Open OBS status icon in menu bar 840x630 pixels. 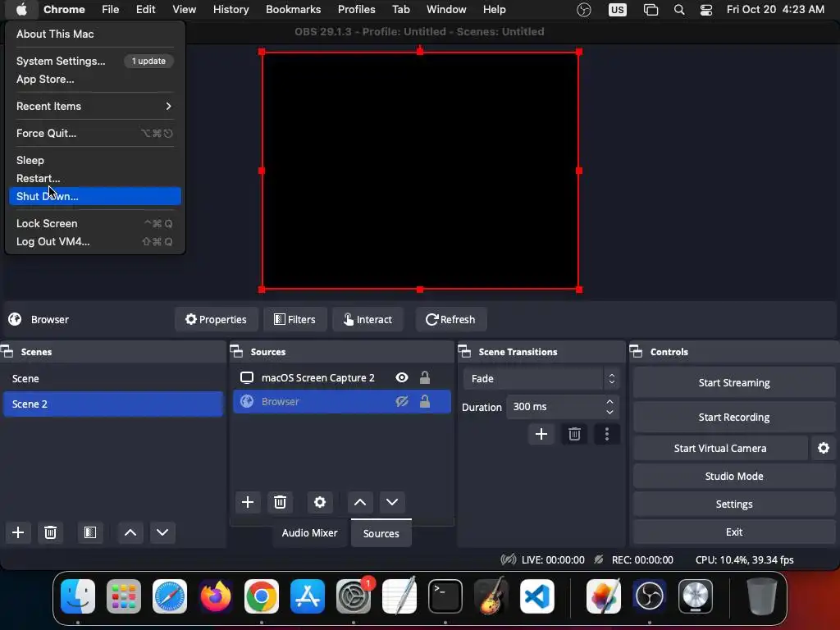coord(584,9)
